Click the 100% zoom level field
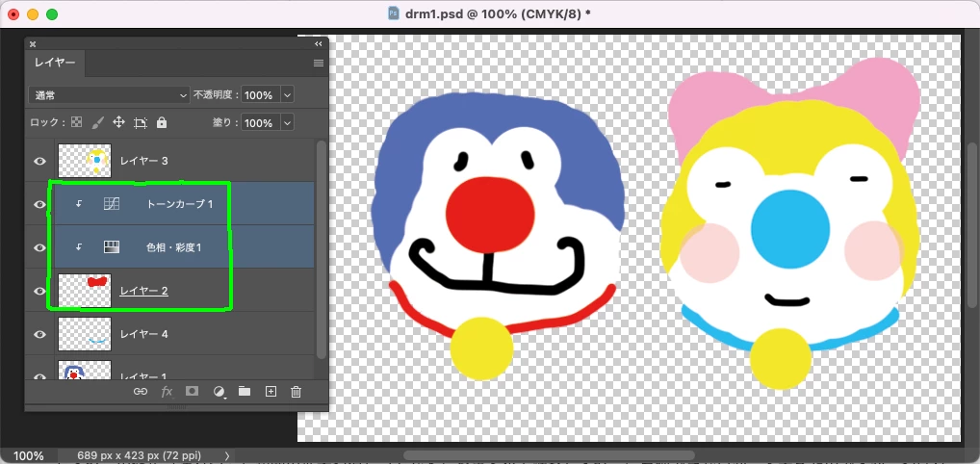The image size is (980, 464). click(x=29, y=456)
